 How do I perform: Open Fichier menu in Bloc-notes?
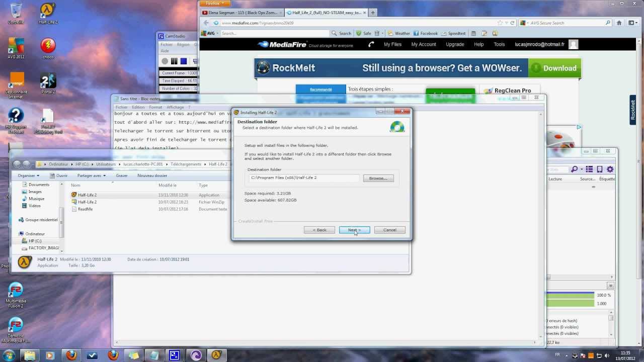point(121,107)
